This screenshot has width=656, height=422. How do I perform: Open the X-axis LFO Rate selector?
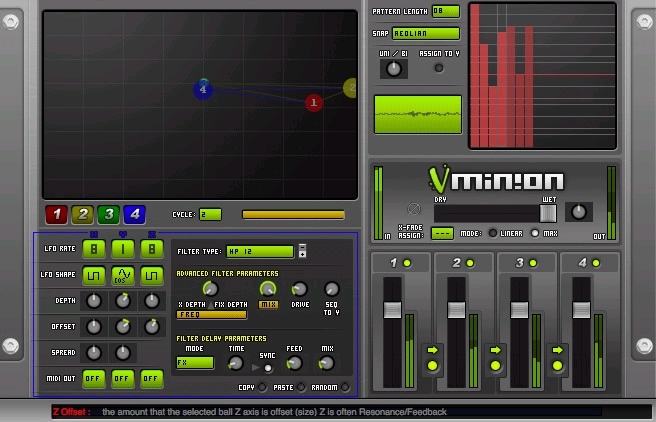click(94, 249)
